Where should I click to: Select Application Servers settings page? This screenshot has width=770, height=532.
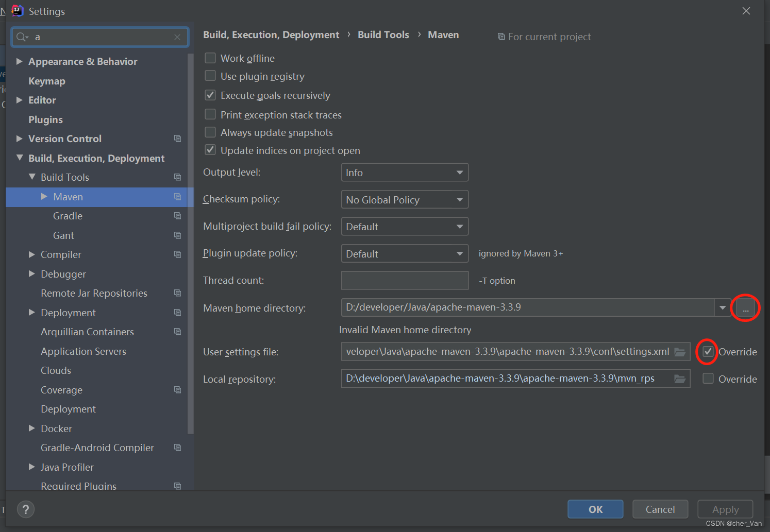[83, 351]
